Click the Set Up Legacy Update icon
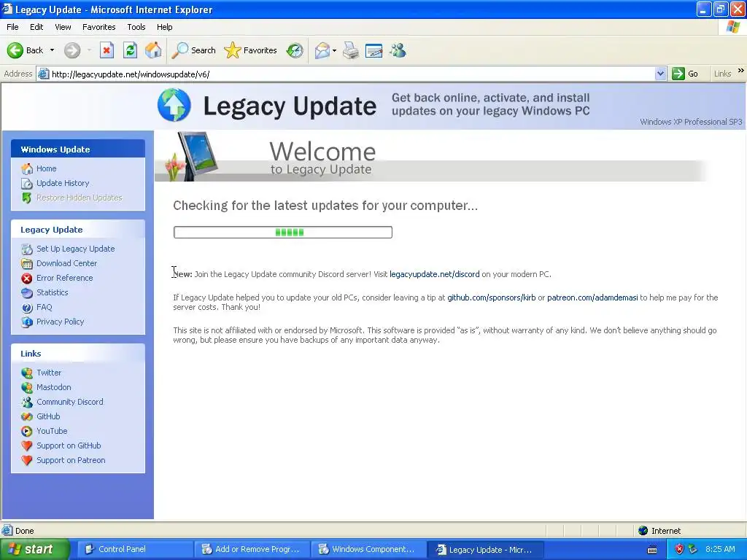Screen dimensions: 747x560 [27, 249]
